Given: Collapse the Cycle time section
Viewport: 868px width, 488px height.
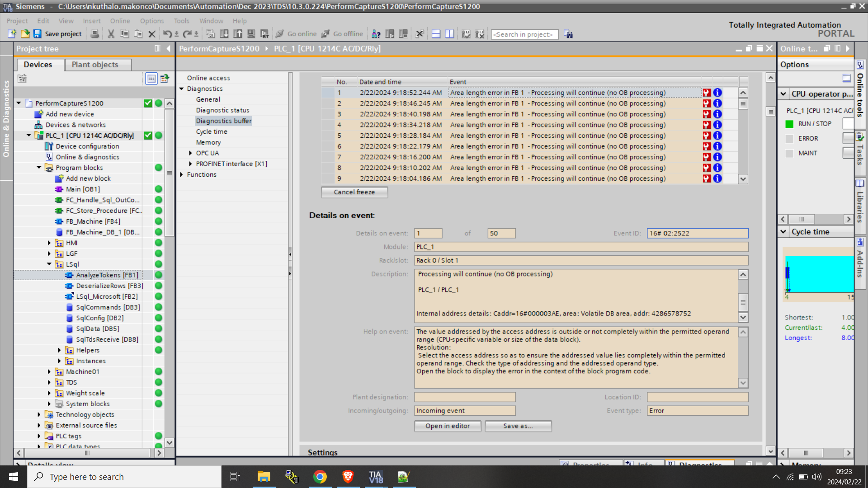Looking at the screenshot, I should coord(783,232).
